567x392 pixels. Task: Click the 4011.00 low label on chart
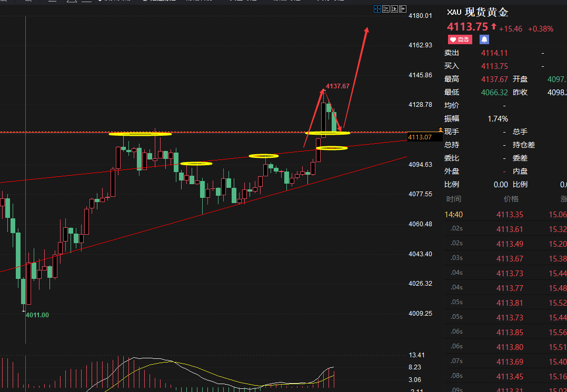tap(37, 315)
